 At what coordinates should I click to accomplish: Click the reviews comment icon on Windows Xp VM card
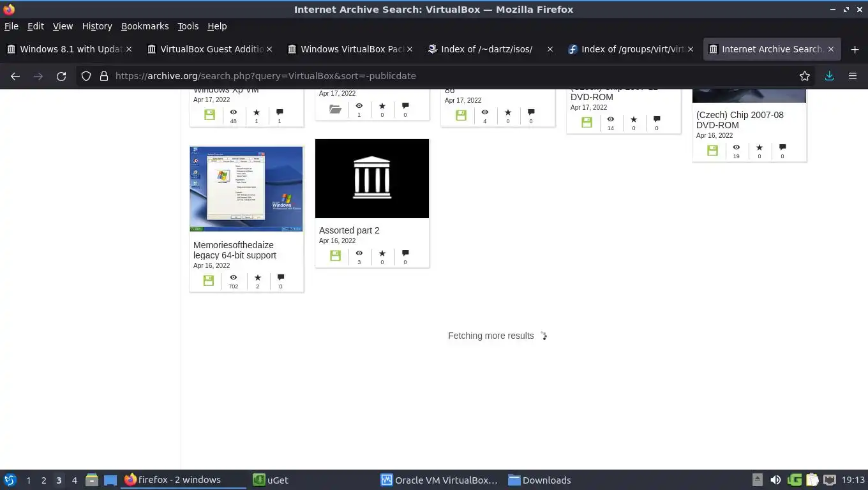coord(280,112)
